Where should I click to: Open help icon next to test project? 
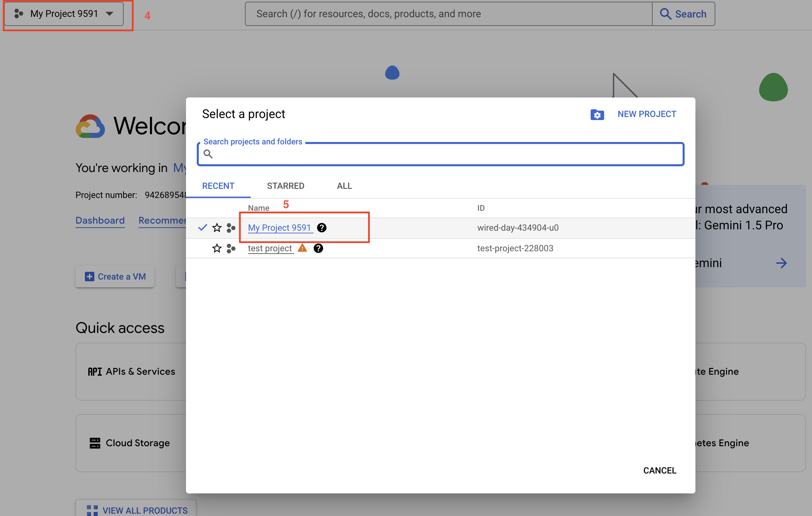[x=318, y=248]
